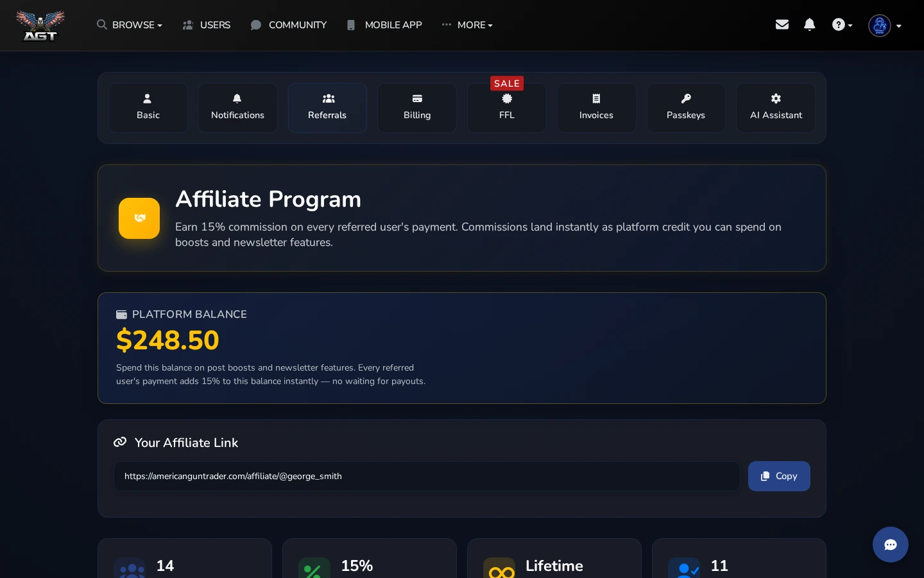Open the FFL tab

coord(507,108)
